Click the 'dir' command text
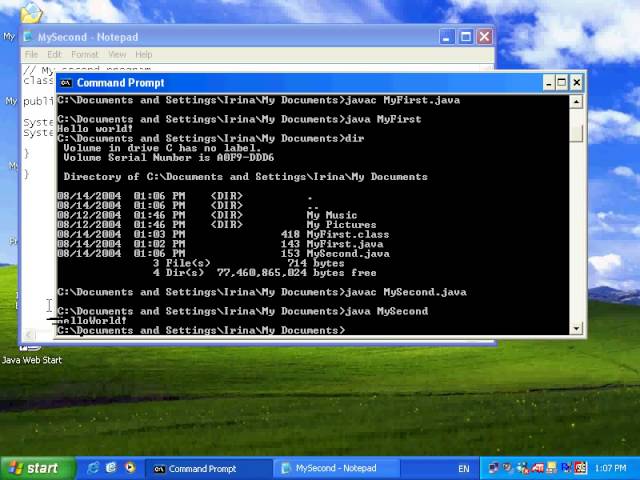This screenshot has width=640, height=480. pos(354,138)
